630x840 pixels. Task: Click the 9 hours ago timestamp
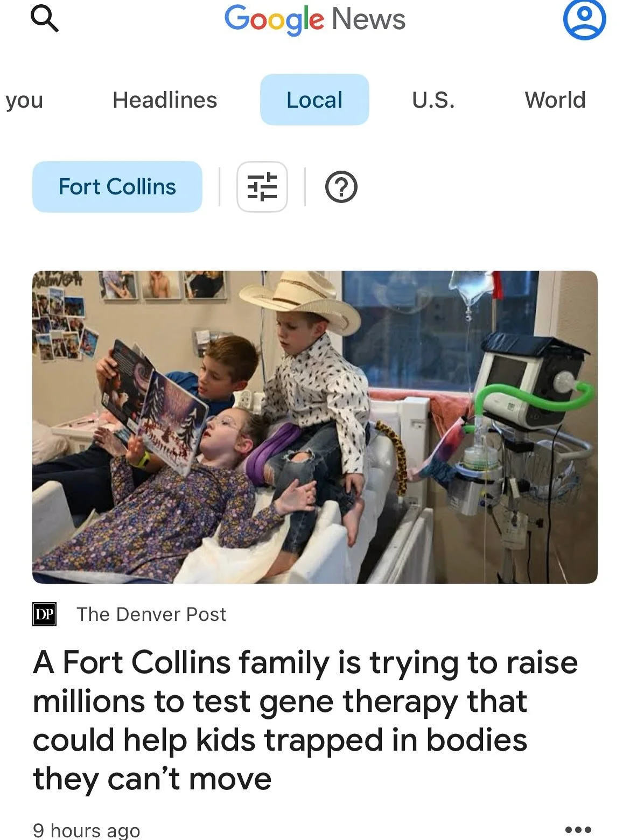tap(86, 830)
